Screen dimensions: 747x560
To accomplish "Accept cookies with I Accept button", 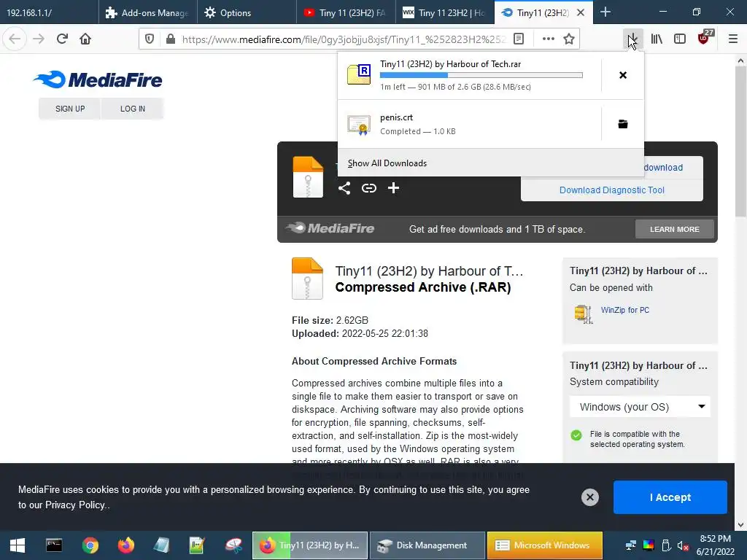I will (x=670, y=497).
